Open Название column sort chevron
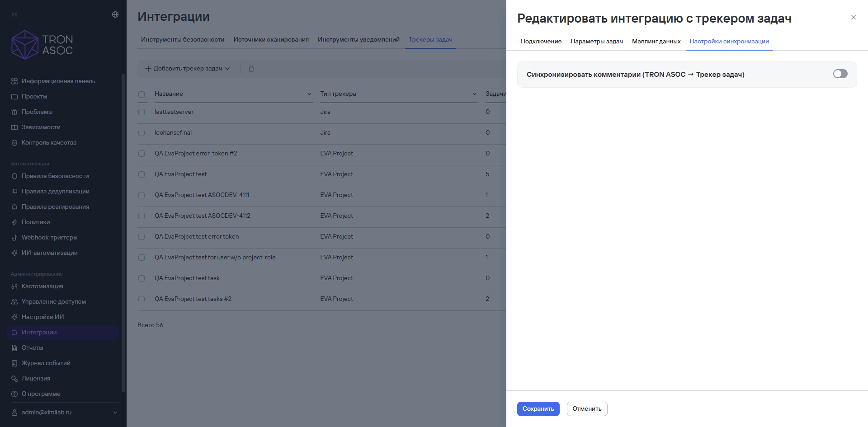The height and width of the screenshot is (427, 868). click(x=309, y=94)
